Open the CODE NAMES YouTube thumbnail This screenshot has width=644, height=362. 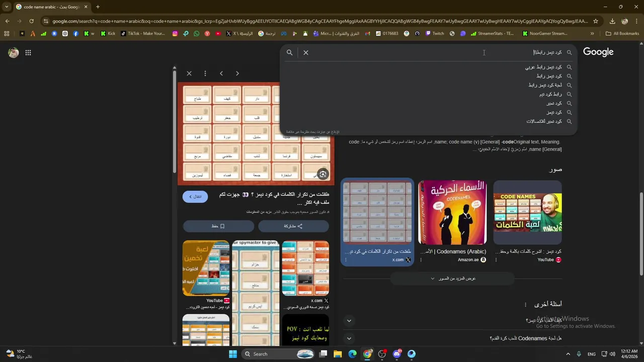coord(527,213)
